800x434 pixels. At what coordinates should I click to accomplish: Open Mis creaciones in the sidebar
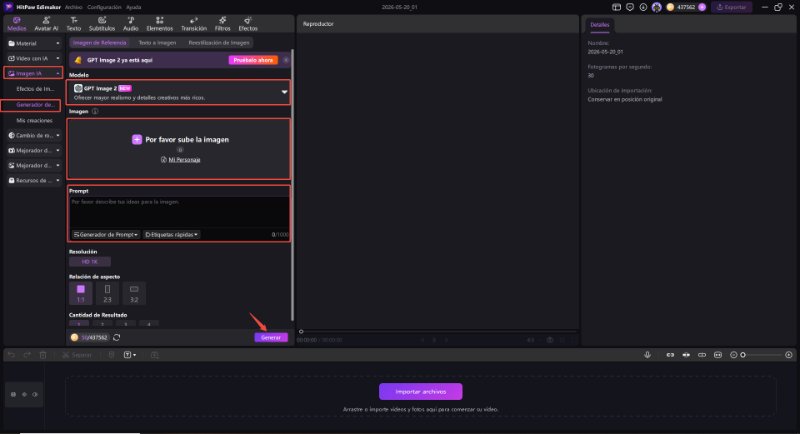tap(34, 121)
